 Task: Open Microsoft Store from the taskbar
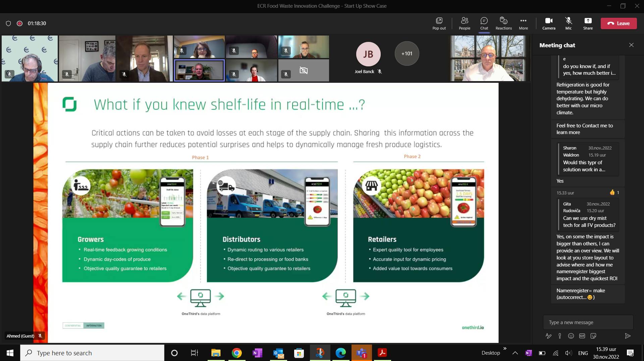[x=299, y=353]
